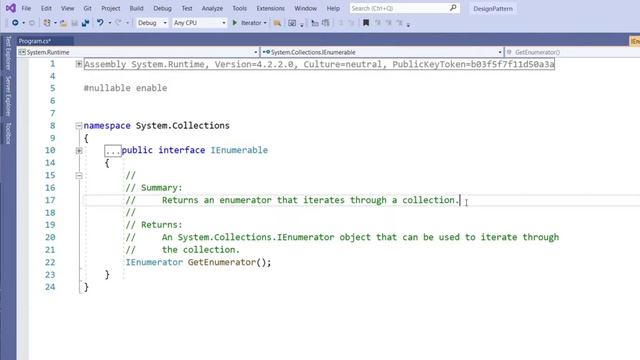The height and width of the screenshot is (360, 640).
Task: Click the Navigate Backward arrow button
Action: tap(15, 23)
